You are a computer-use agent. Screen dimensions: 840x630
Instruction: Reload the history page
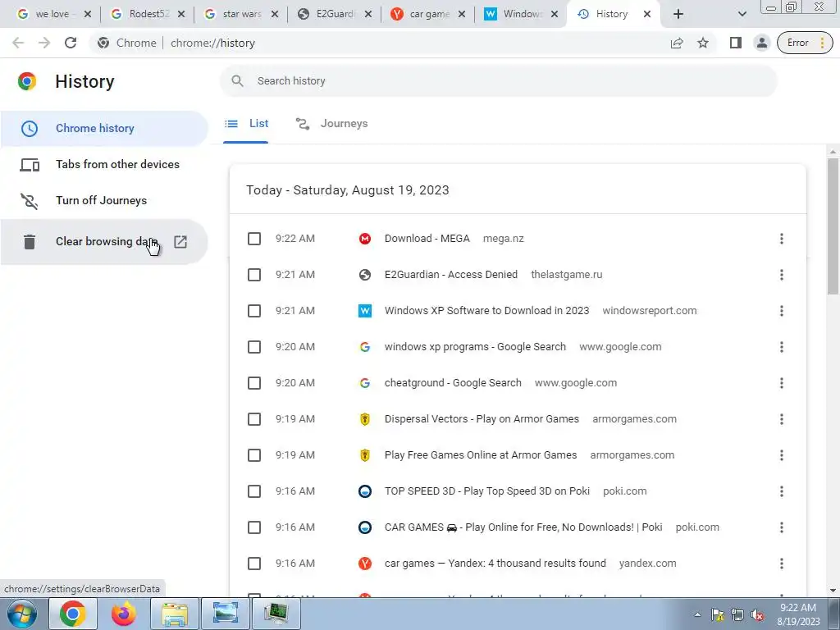[x=71, y=43]
